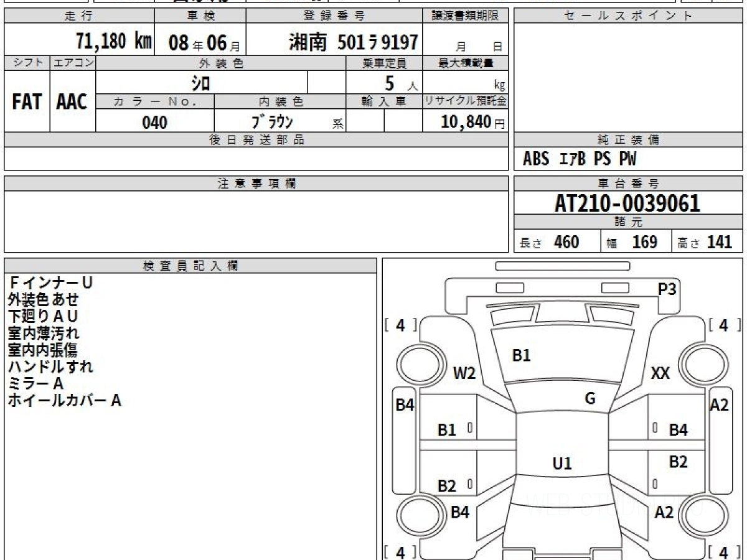Click the セールスポイント header
This screenshot has height=560, width=747.
click(628, 16)
